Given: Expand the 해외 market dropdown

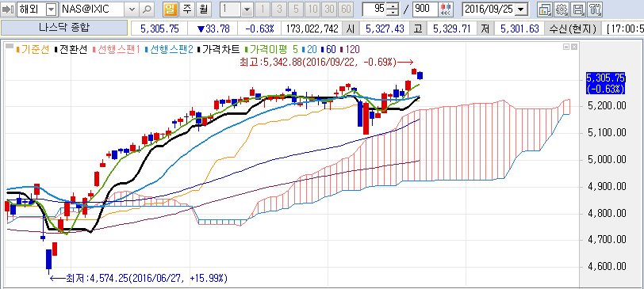Looking at the screenshot, I should pyautogui.click(x=51, y=9).
